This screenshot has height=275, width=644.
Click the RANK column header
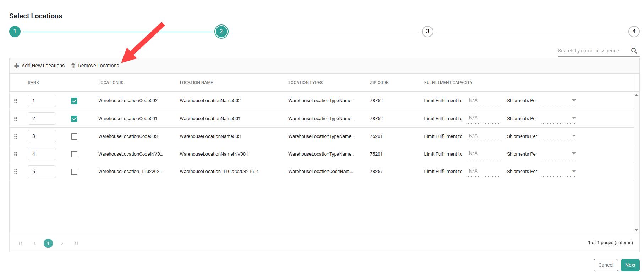(33, 83)
